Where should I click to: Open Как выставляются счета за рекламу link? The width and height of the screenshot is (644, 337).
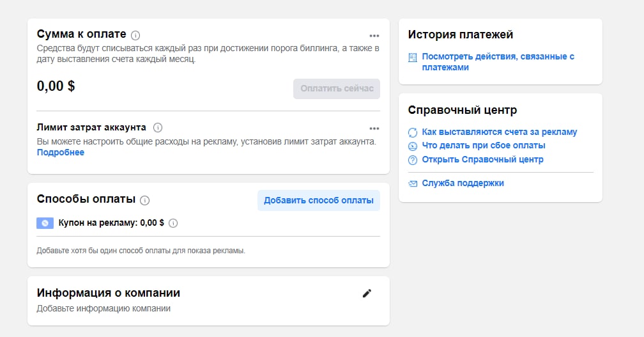click(x=500, y=132)
